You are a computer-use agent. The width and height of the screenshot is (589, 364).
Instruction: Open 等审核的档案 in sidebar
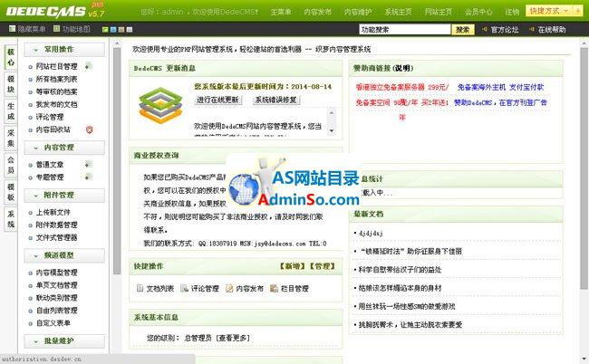pos(56,91)
